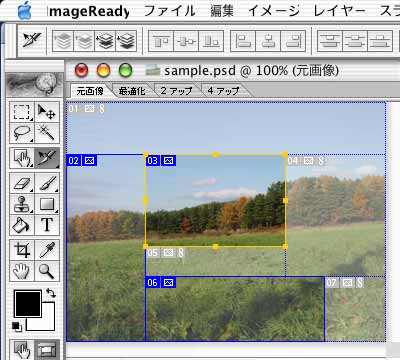Click Send Backward slice button

coord(105,41)
